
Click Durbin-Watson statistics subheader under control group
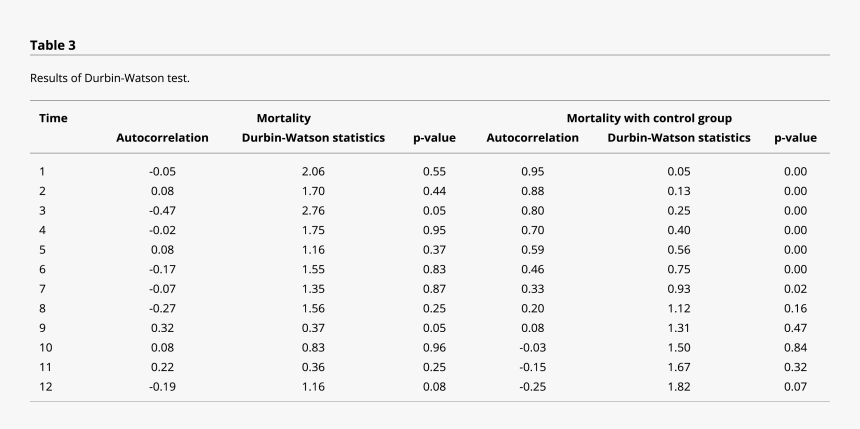(679, 138)
